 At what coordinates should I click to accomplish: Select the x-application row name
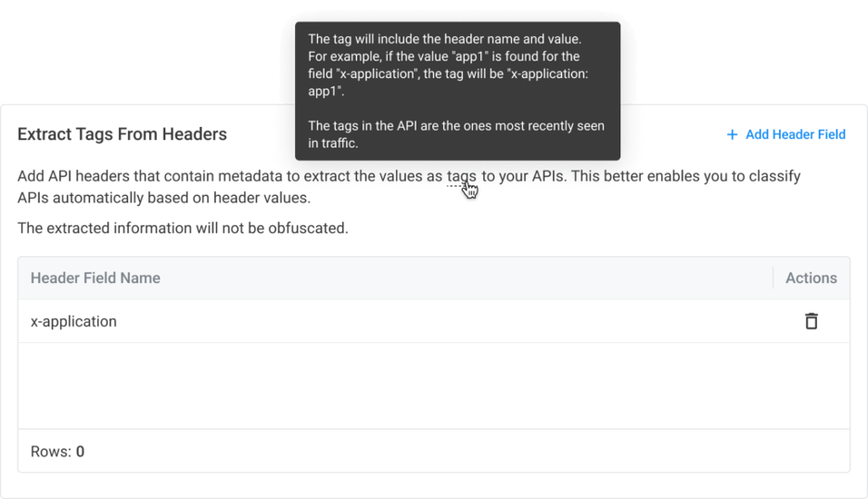pos(74,322)
